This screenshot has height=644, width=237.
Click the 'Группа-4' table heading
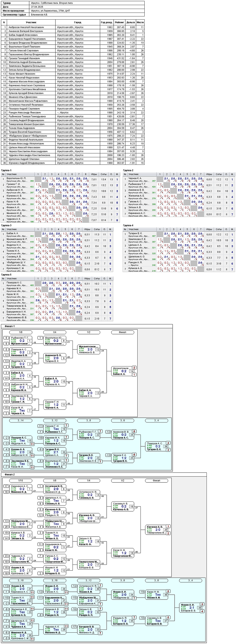point(128,225)
